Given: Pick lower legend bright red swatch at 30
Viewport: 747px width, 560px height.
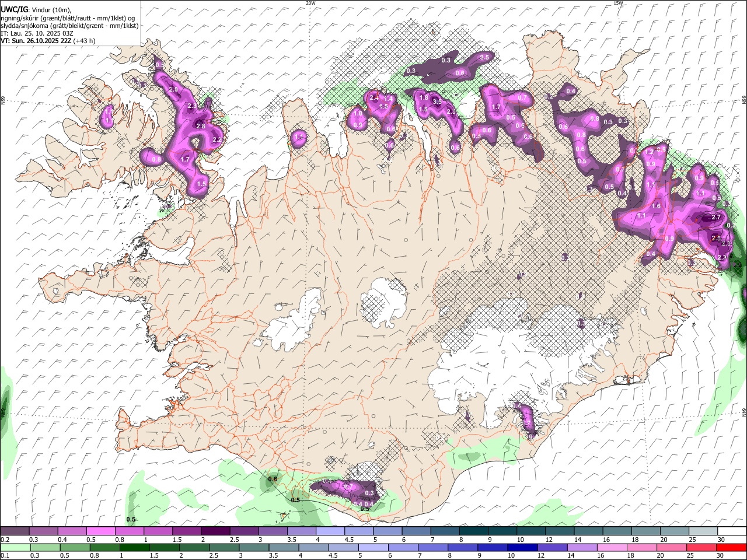Looking at the screenshot, I should pos(732,547).
